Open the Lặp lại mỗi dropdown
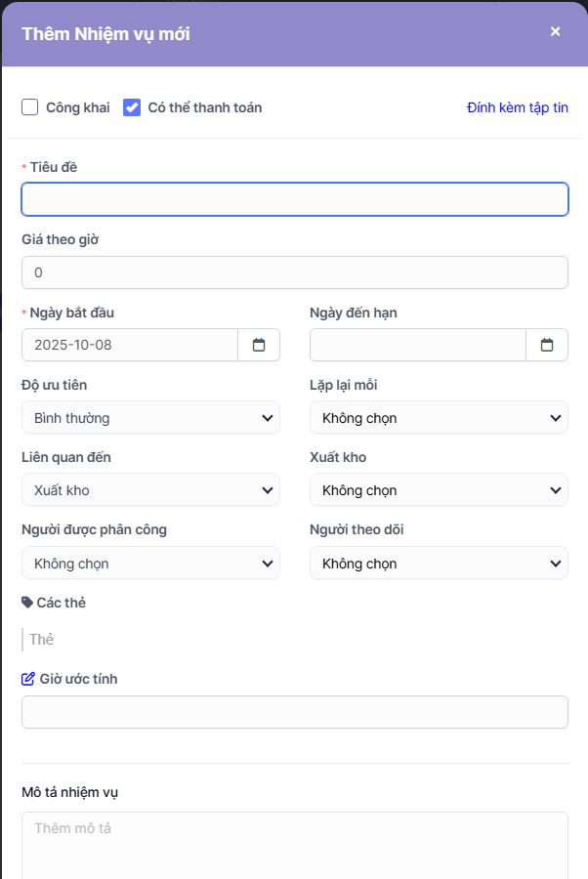This screenshot has width=588, height=879. (439, 418)
